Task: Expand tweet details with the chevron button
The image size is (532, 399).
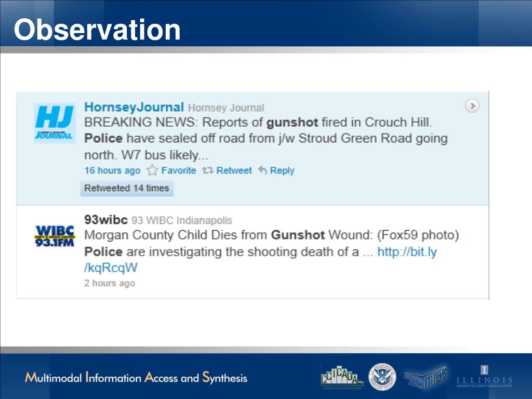Action: point(472,106)
